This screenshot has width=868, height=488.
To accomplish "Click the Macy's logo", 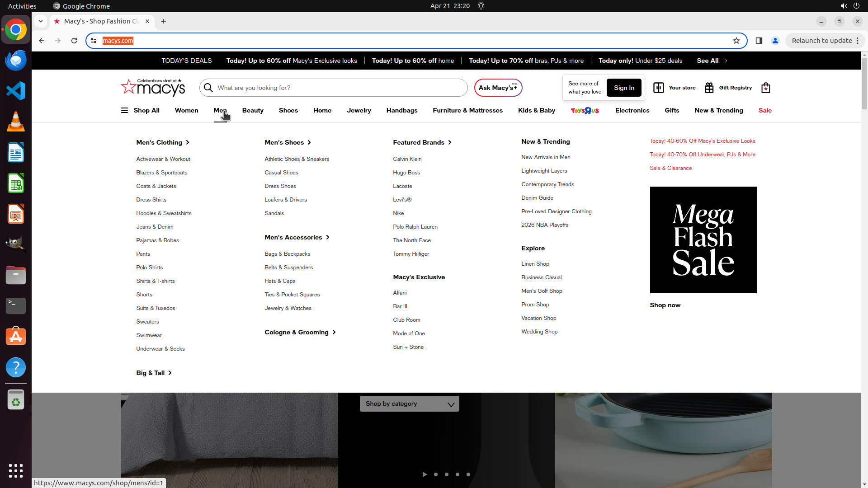I will coord(153,87).
